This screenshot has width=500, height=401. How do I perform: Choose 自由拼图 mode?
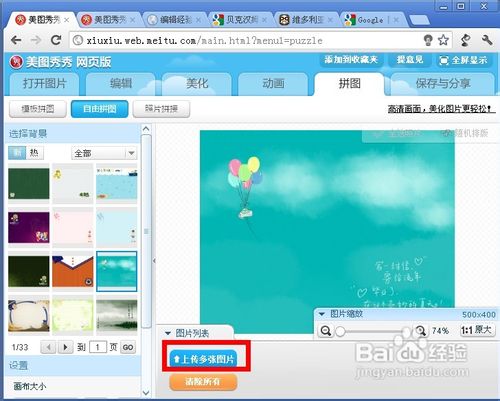pyautogui.click(x=99, y=109)
